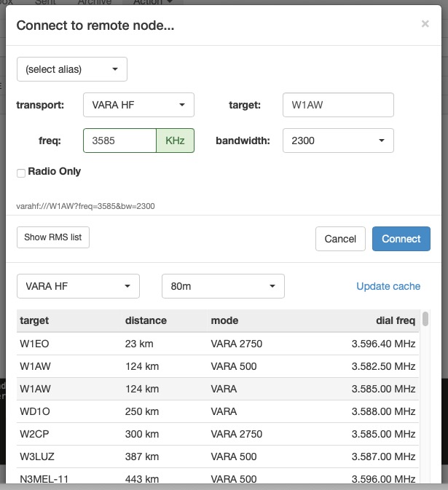Choose the WD1O station row

point(219,411)
